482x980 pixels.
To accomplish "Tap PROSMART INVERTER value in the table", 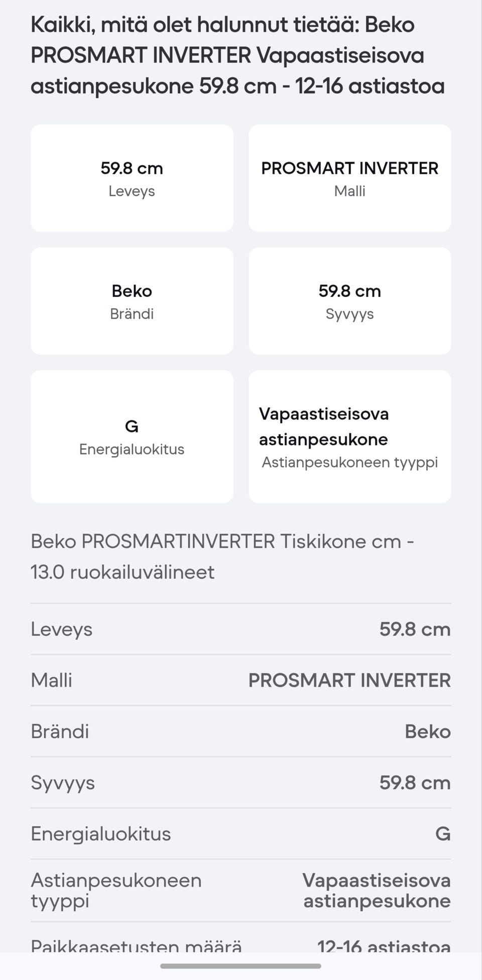I will [349, 680].
